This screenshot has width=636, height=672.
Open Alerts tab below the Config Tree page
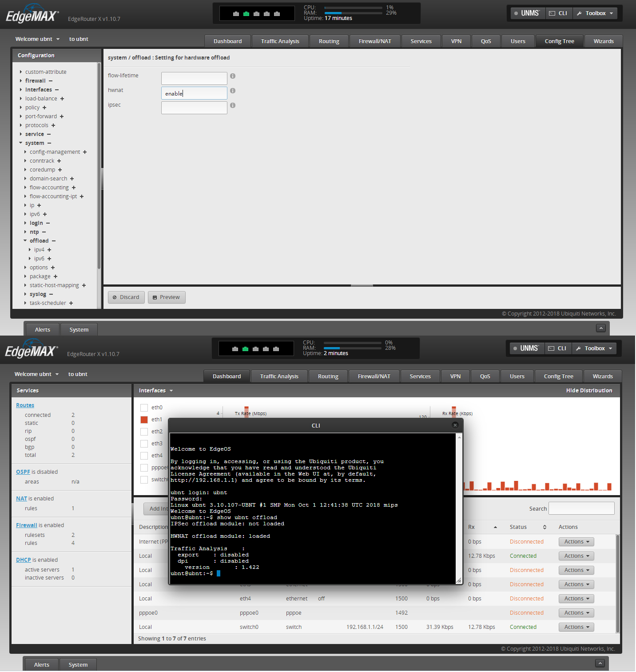43,330
